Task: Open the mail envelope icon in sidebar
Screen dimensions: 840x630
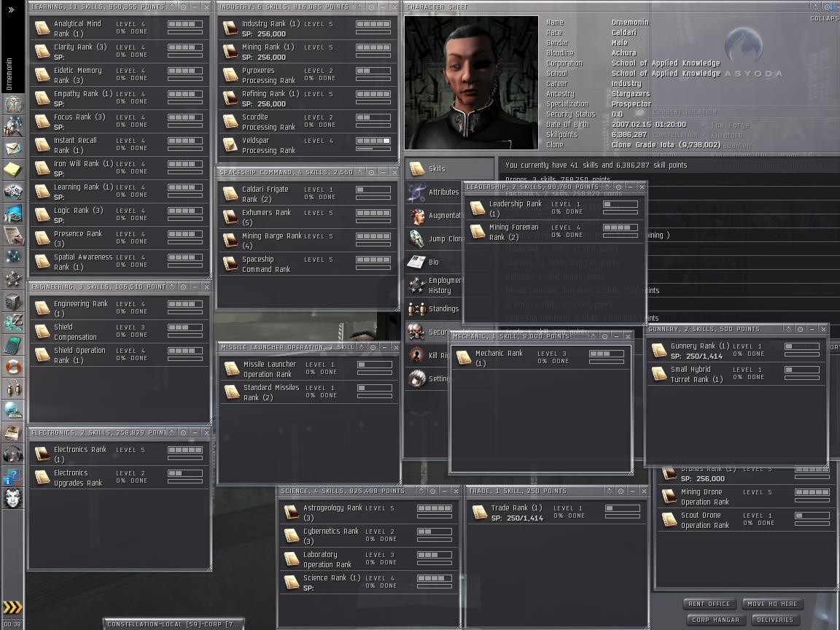Action: [x=13, y=148]
